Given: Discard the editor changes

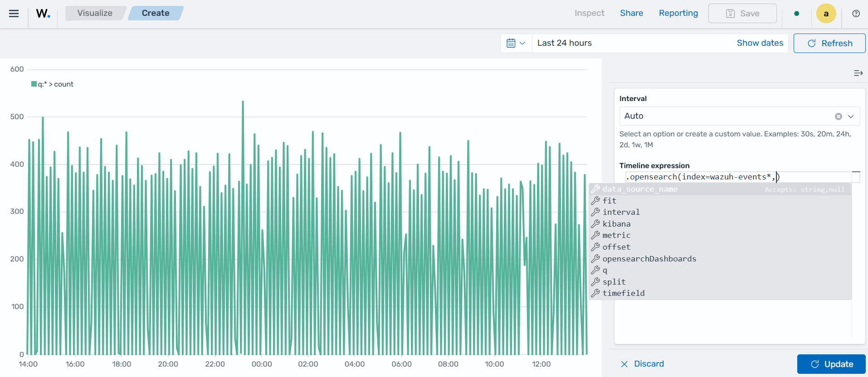Looking at the screenshot, I should pos(642,364).
